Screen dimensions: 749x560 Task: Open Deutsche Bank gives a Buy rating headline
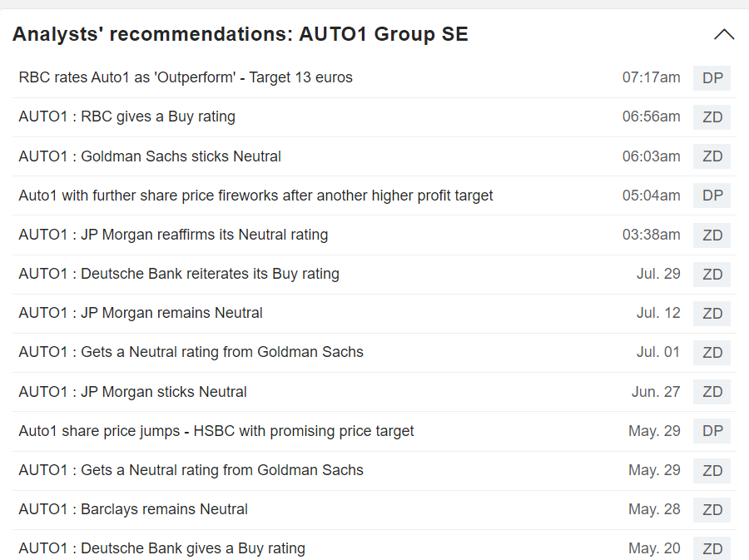click(161, 548)
